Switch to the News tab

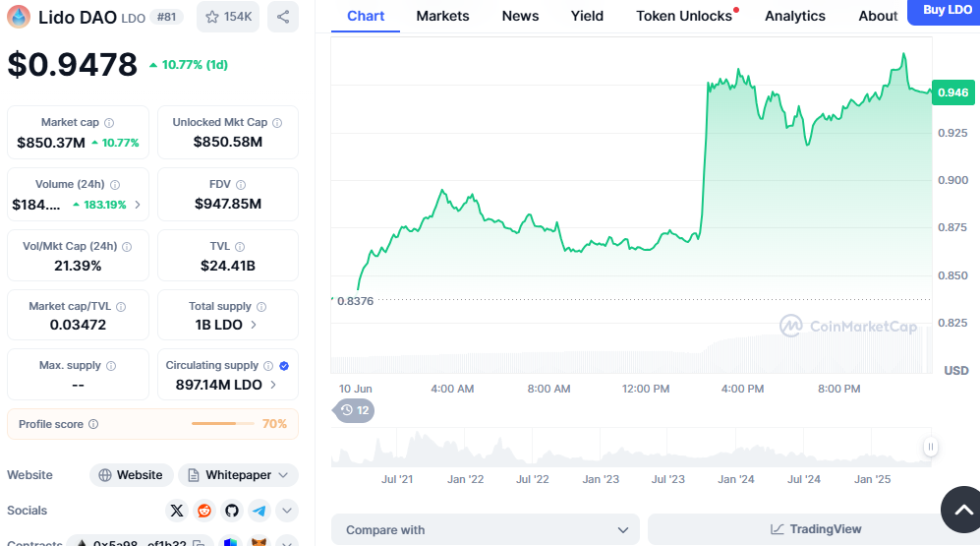520,16
